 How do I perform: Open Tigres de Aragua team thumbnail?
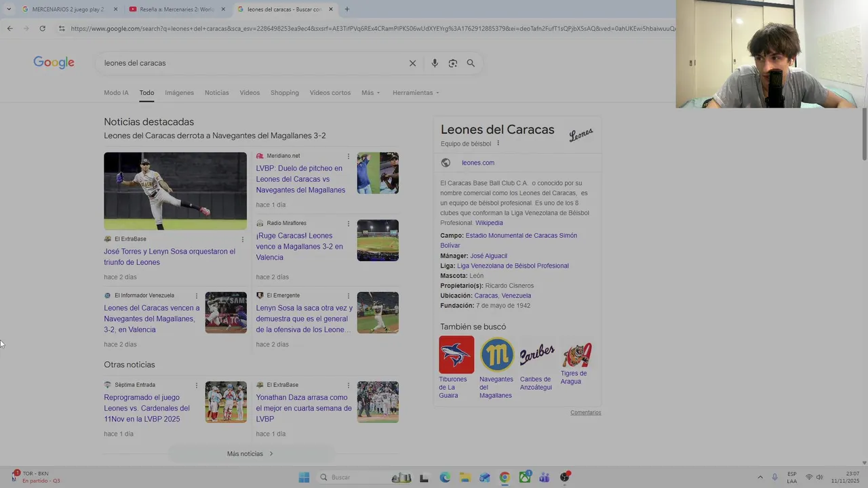(x=576, y=354)
